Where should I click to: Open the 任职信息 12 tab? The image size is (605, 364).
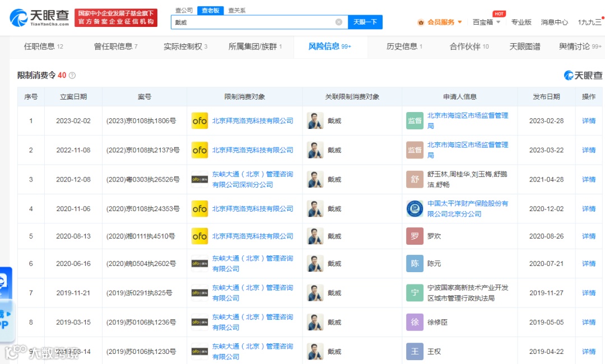44,46
